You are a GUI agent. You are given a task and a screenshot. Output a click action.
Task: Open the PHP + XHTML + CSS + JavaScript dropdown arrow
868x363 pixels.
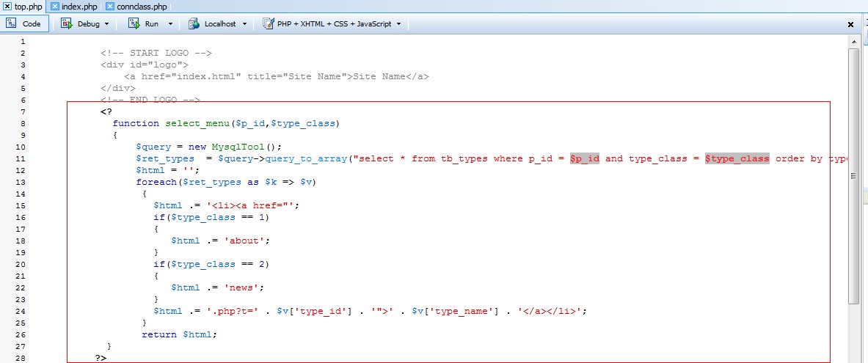click(x=398, y=24)
